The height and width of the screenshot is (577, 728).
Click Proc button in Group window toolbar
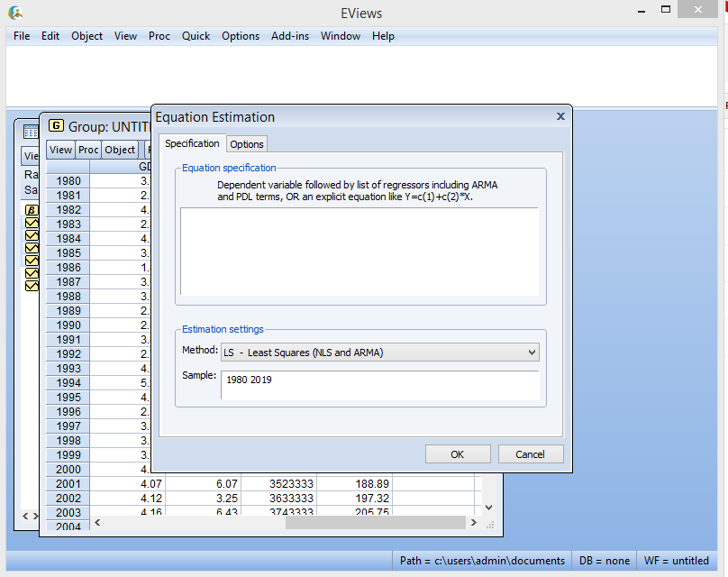pyautogui.click(x=88, y=150)
